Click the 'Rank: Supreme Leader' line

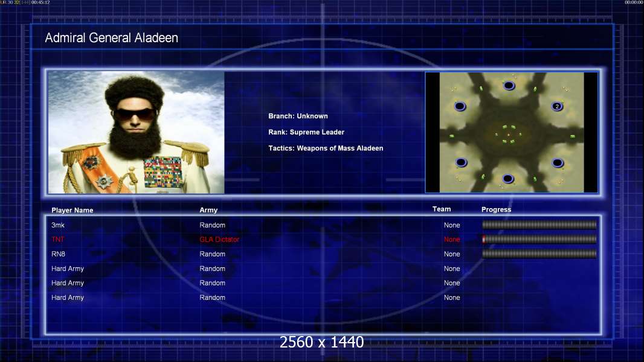306,132
